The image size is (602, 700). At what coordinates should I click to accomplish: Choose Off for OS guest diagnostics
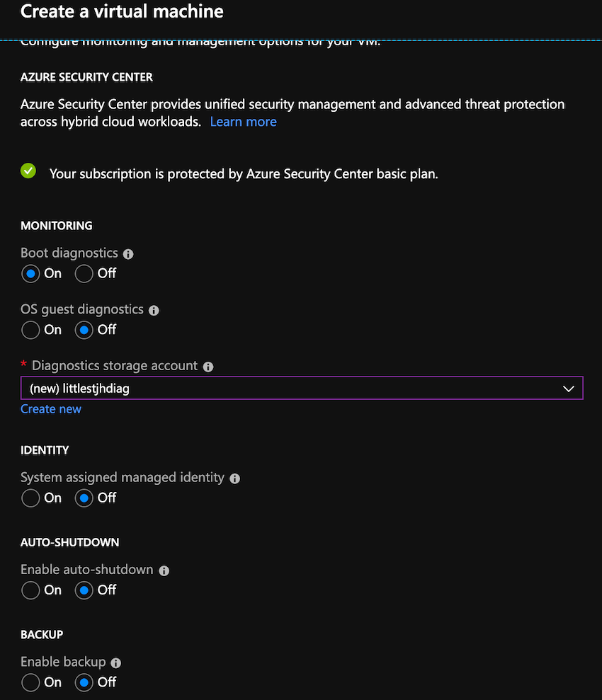point(84,330)
